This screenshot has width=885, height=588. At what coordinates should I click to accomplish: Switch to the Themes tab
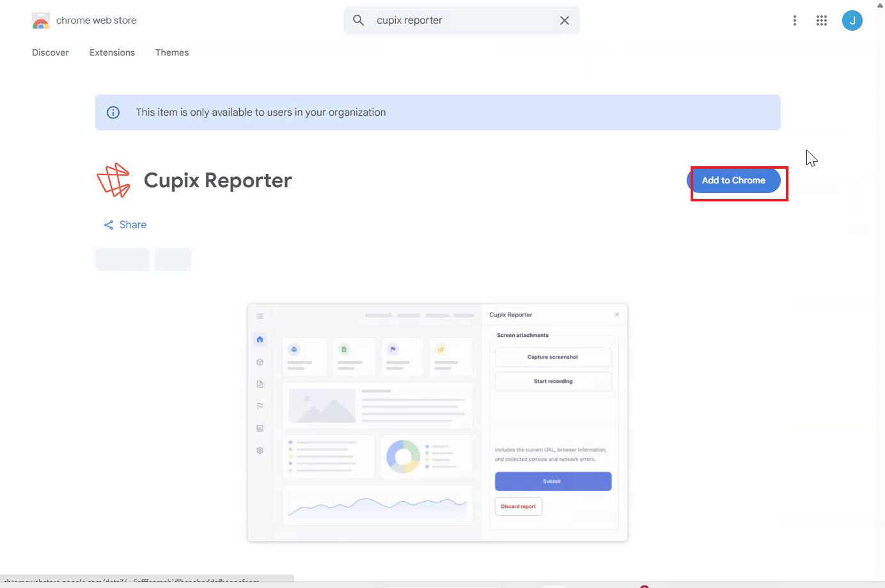pos(172,52)
